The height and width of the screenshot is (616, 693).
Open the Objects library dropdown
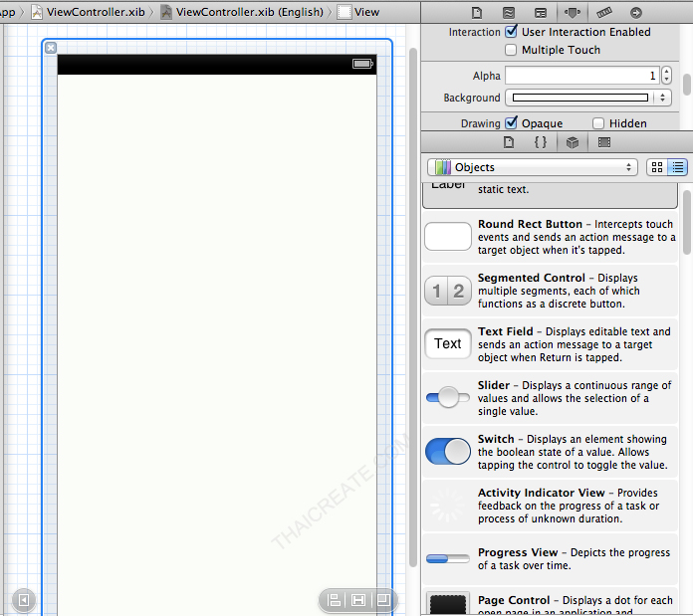pyautogui.click(x=532, y=167)
